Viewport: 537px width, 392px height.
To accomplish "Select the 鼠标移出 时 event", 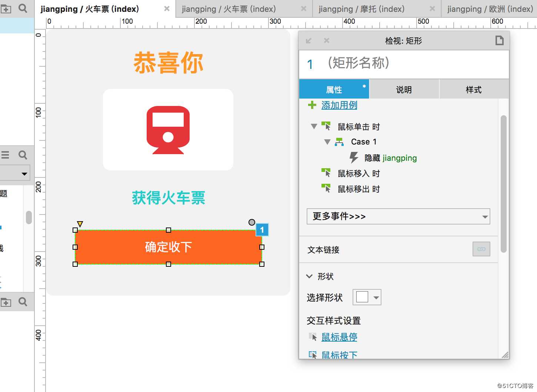I will tap(358, 189).
